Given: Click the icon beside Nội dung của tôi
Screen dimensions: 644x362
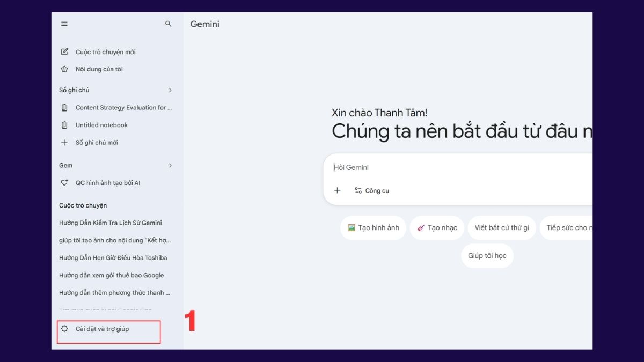Looking at the screenshot, I should tap(64, 69).
